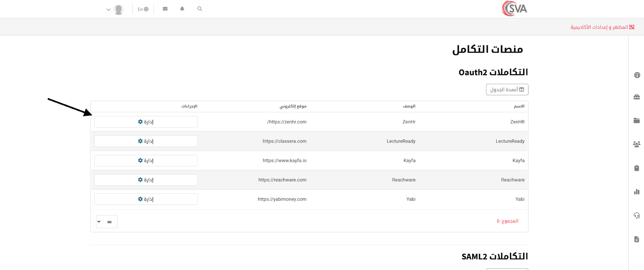Click إدارة button for LectureReady row
Screen dimensions: 644x270
(146, 141)
